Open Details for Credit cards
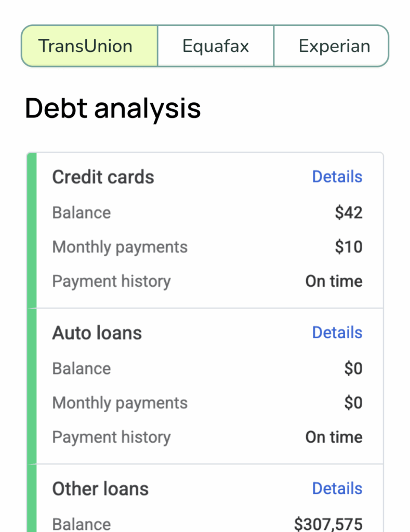410x532 pixels. pos(337,177)
